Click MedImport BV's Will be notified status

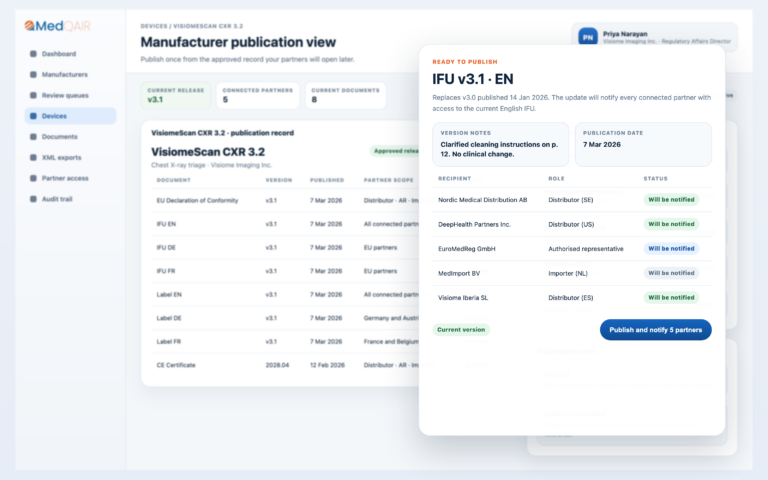[x=671, y=273]
